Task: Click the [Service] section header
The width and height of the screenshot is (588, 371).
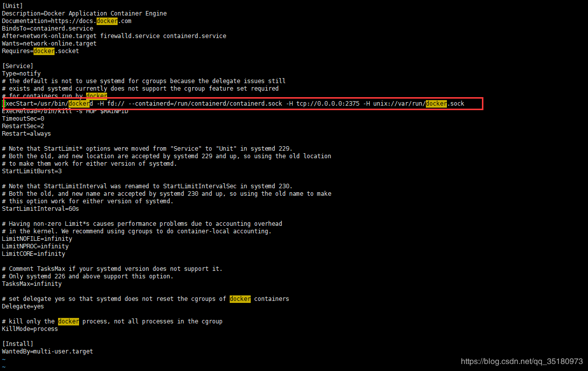Action: pos(18,66)
